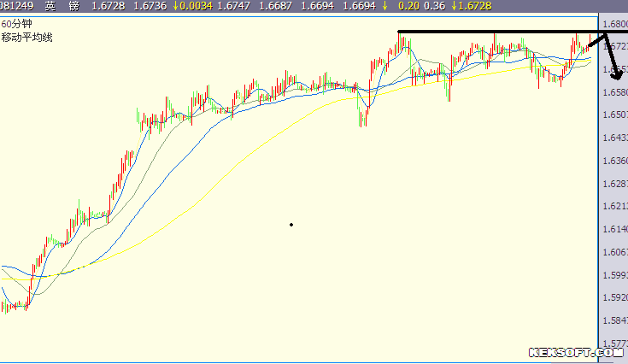The width and height of the screenshot is (628, 364).
Task: Click the 1.643 price axis label
Action: click(615, 138)
